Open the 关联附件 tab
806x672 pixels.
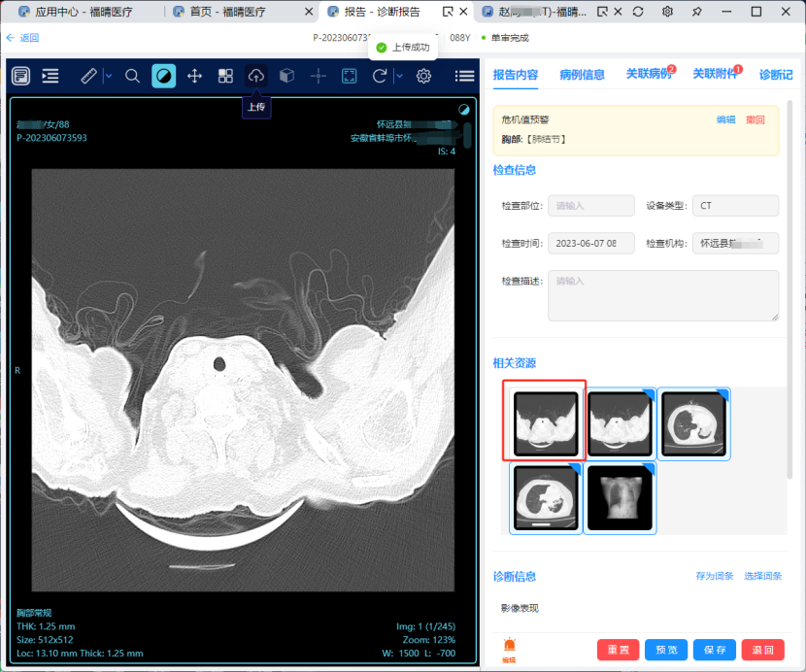click(x=714, y=75)
